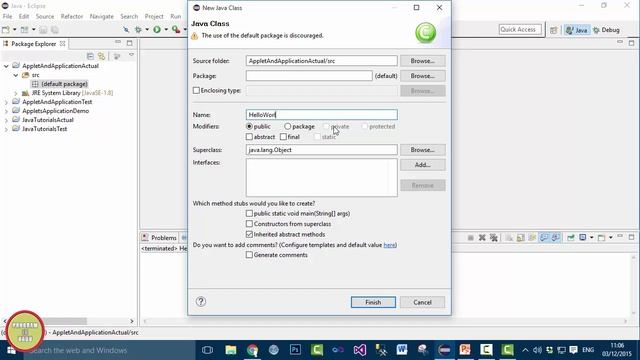Click Link with Editor in Package Explorer

[x=101, y=56]
